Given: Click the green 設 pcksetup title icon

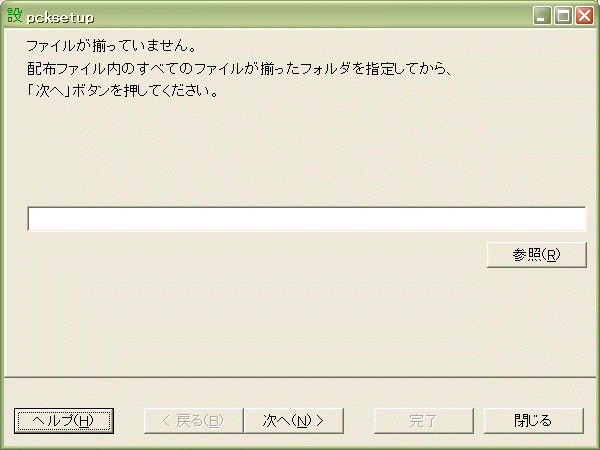Looking at the screenshot, I should coord(15,16).
